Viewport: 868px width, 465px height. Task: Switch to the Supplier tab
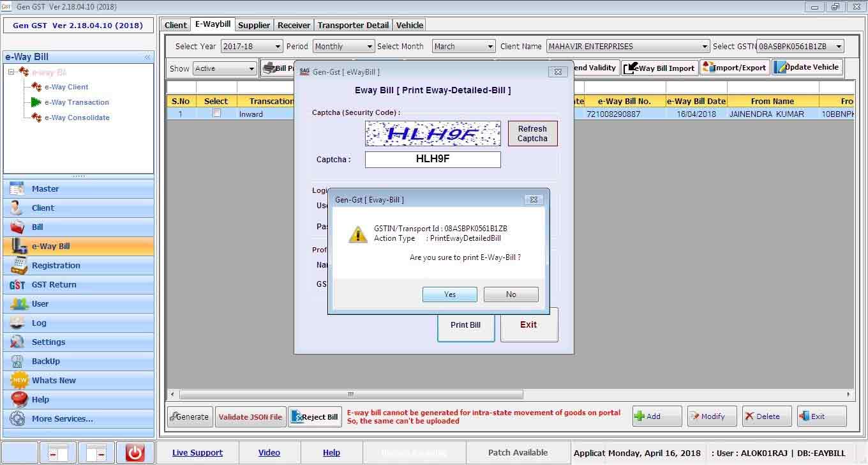click(x=254, y=25)
